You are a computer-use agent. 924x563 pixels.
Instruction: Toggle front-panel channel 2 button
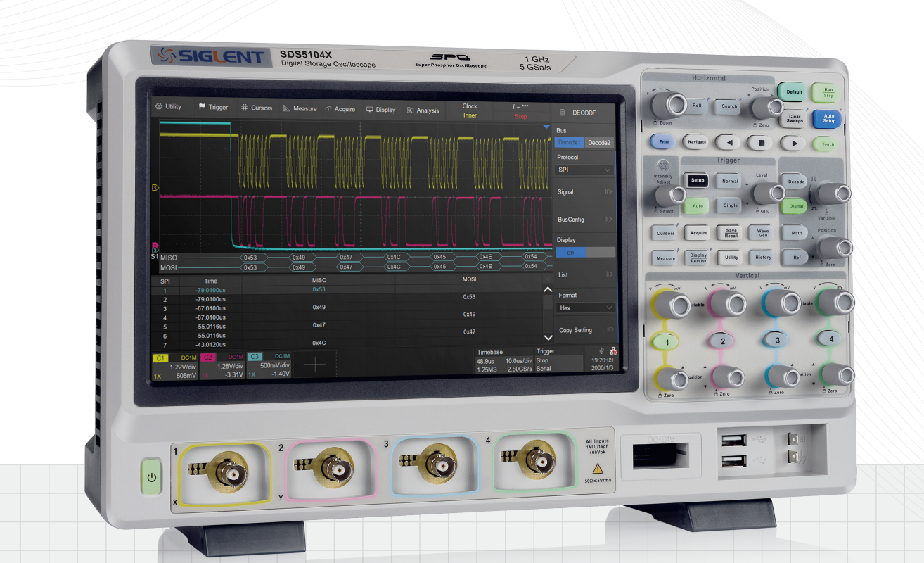(x=722, y=341)
